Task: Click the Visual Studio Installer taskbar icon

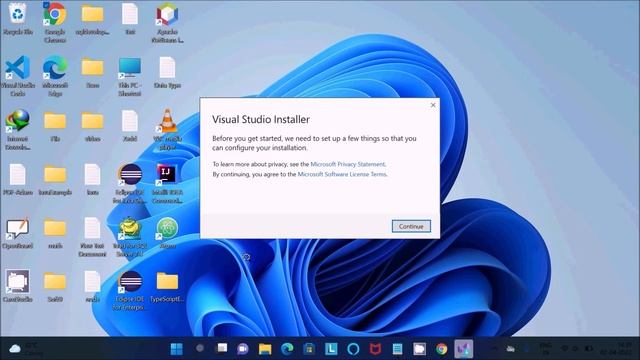Action: point(463,349)
